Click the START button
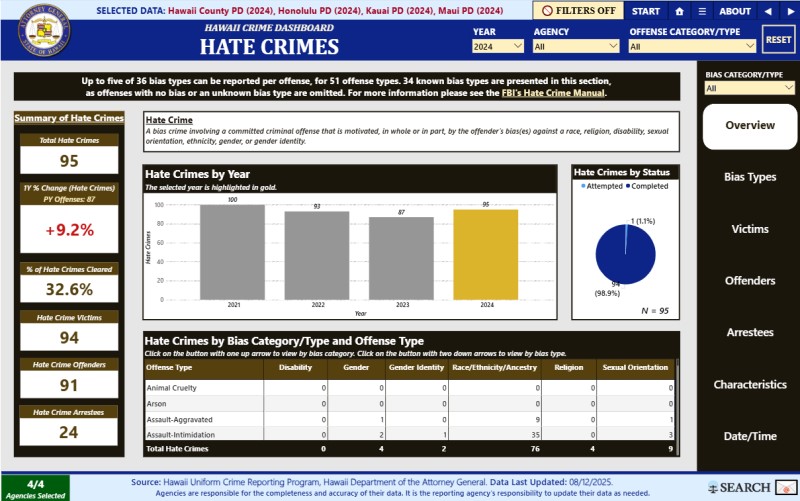Screen dimensions: 800x501 646,11
